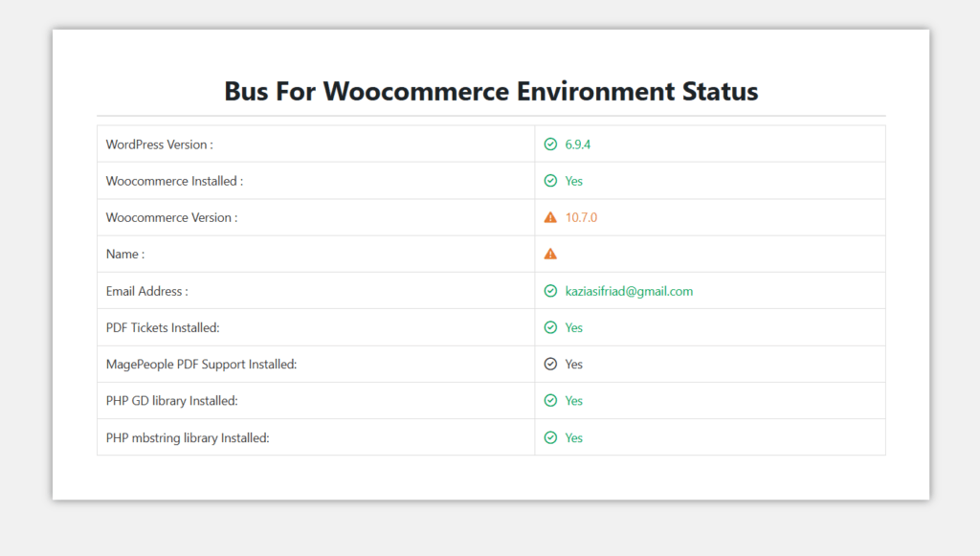Select the kaziasifriad@gmail.com email text
The image size is (980, 556).
pyautogui.click(x=629, y=291)
